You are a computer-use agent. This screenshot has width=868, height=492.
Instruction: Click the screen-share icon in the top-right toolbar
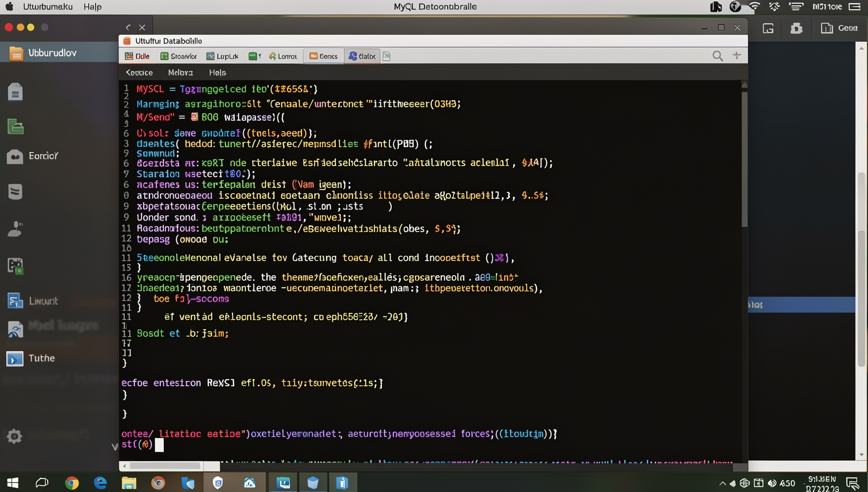pyautogui.click(x=768, y=28)
